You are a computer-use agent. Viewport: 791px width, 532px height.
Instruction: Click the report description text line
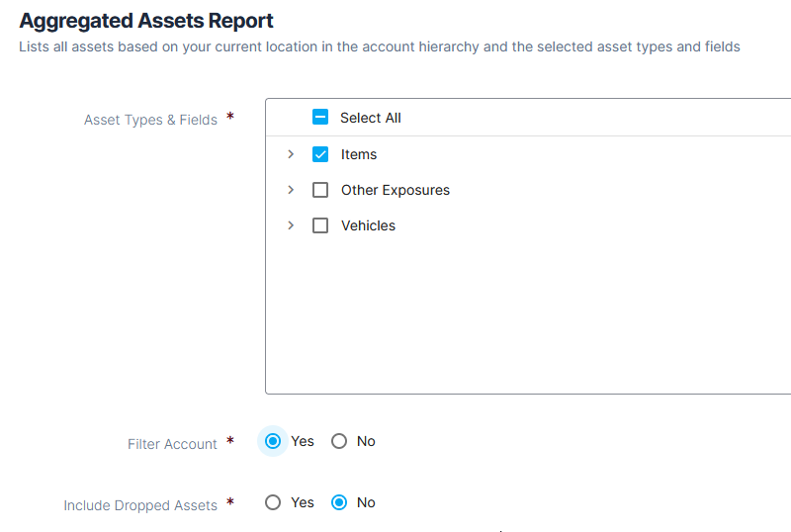point(380,46)
